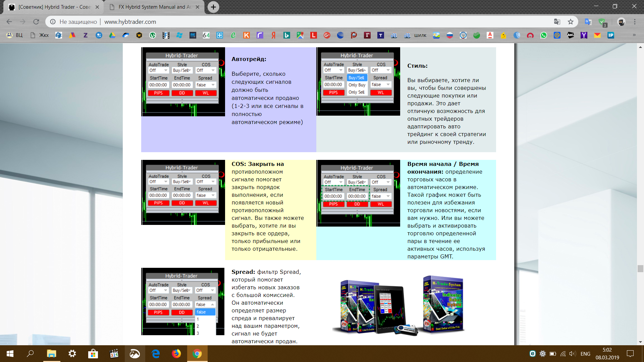
Task: Click the address bar translate page icon
Action: pos(557,22)
